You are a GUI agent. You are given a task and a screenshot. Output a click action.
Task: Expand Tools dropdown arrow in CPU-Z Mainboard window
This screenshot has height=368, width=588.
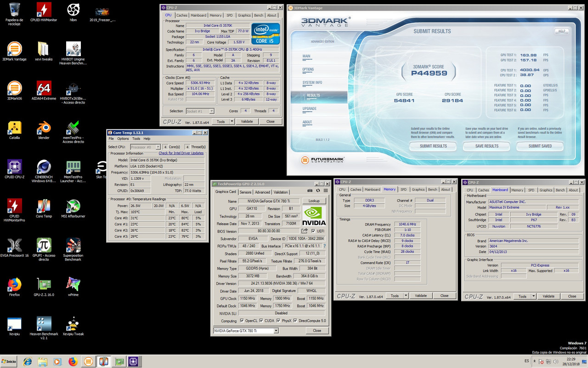click(x=533, y=296)
